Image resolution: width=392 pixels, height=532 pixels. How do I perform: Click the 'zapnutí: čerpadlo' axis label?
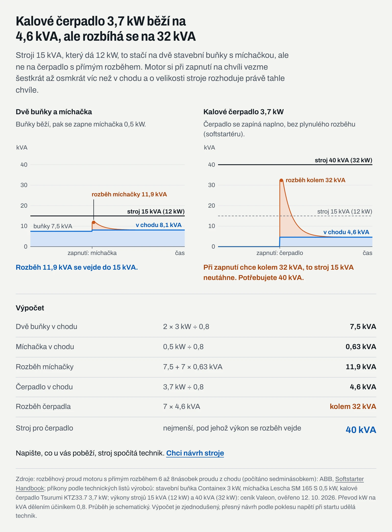click(x=280, y=253)
